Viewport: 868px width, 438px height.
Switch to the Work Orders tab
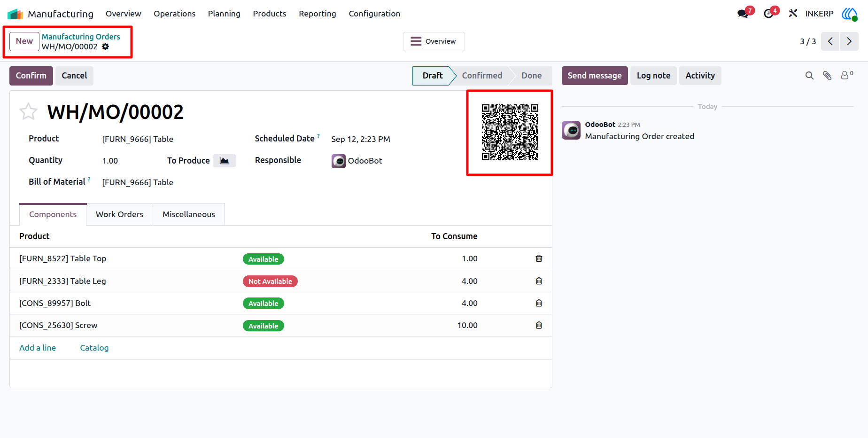120,214
